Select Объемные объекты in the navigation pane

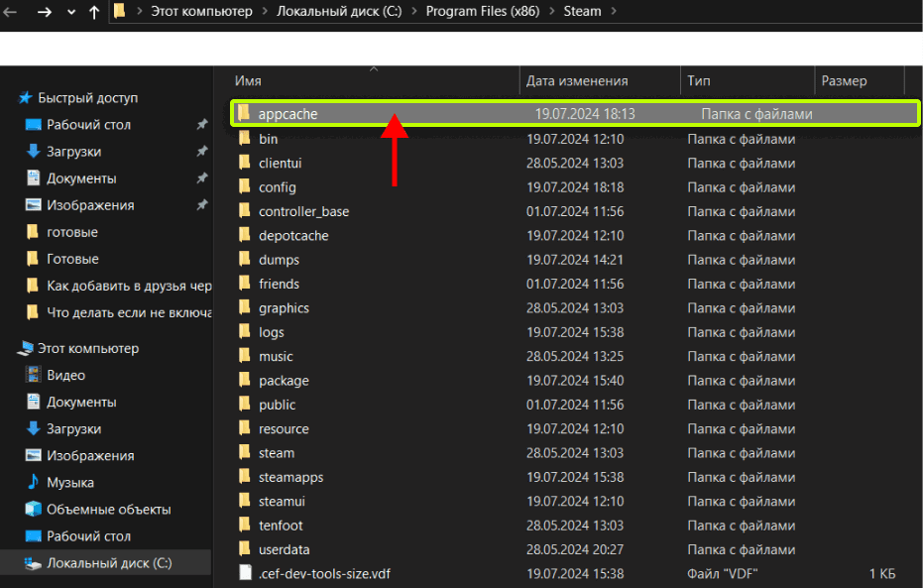[109, 509]
